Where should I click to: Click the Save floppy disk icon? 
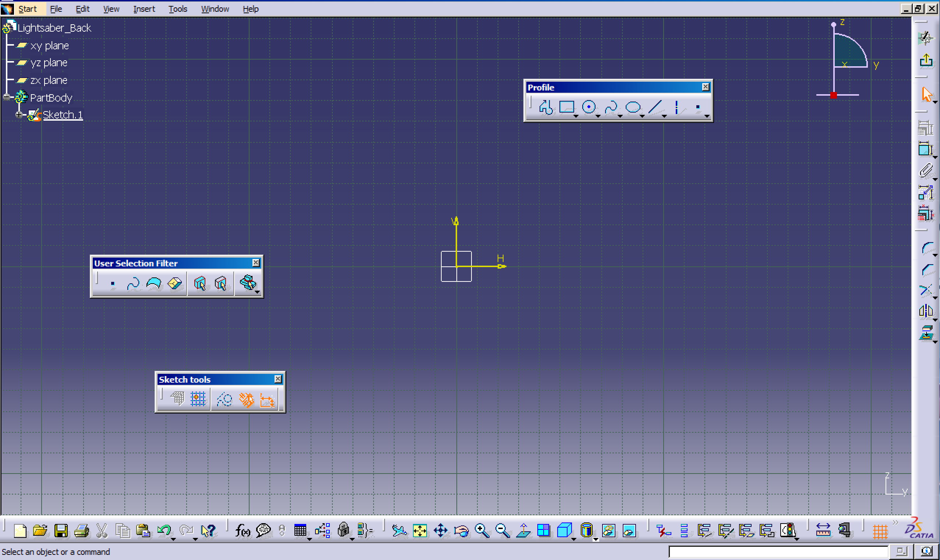[x=61, y=531]
